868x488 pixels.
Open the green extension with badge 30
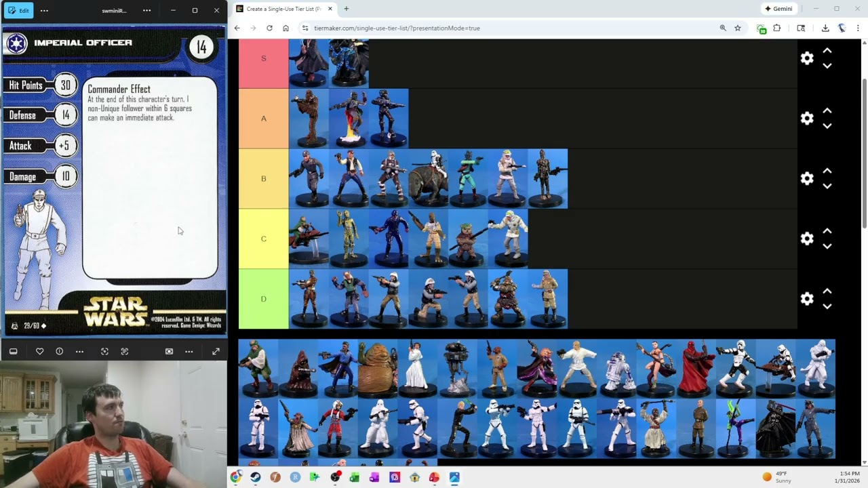pyautogui.click(x=762, y=28)
